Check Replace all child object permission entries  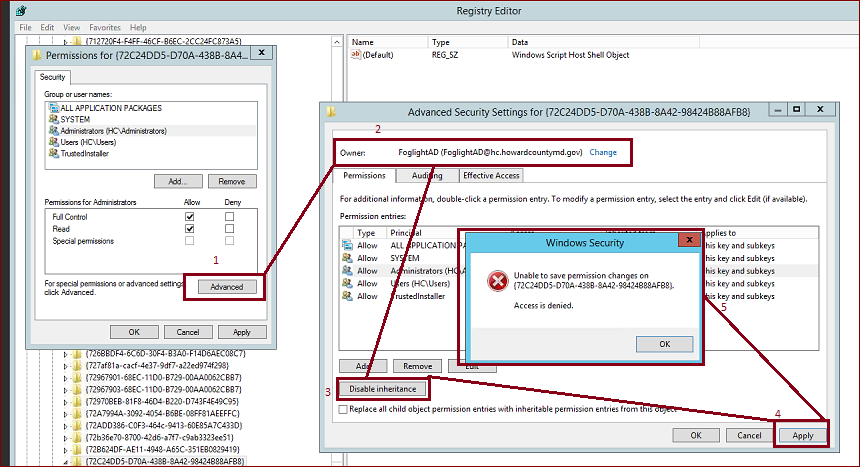[343, 409]
